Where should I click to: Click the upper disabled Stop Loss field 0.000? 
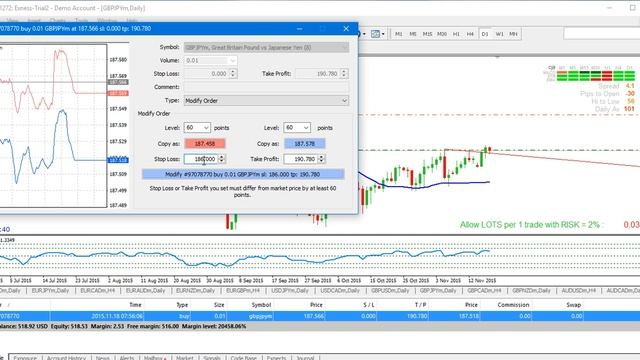(x=207, y=73)
